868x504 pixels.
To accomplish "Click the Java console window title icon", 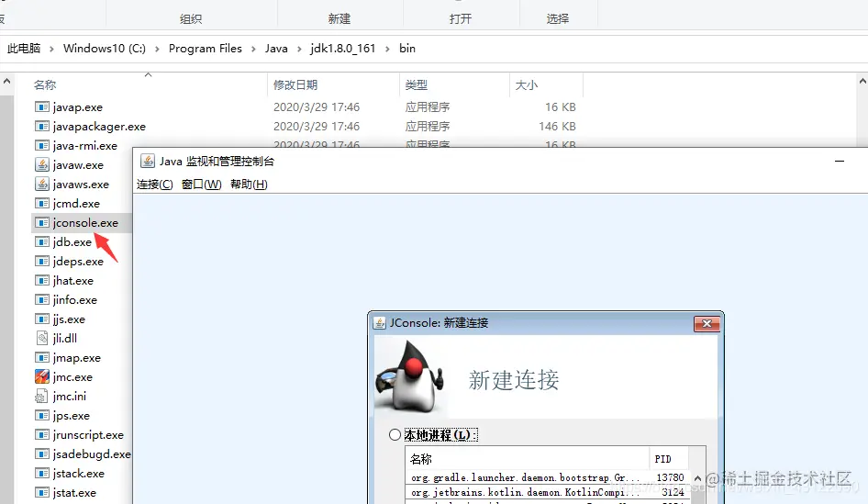I will [x=147, y=162].
